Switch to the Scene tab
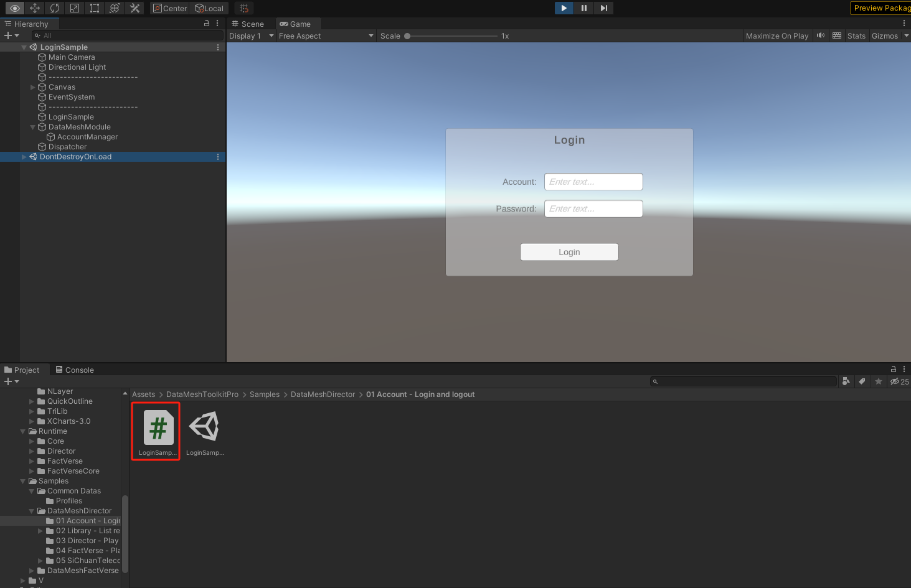Screen dimensions: 911x588 point(248,24)
